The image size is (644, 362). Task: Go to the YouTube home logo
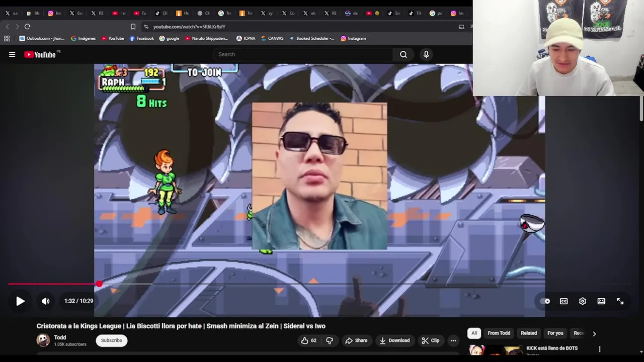(x=40, y=54)
